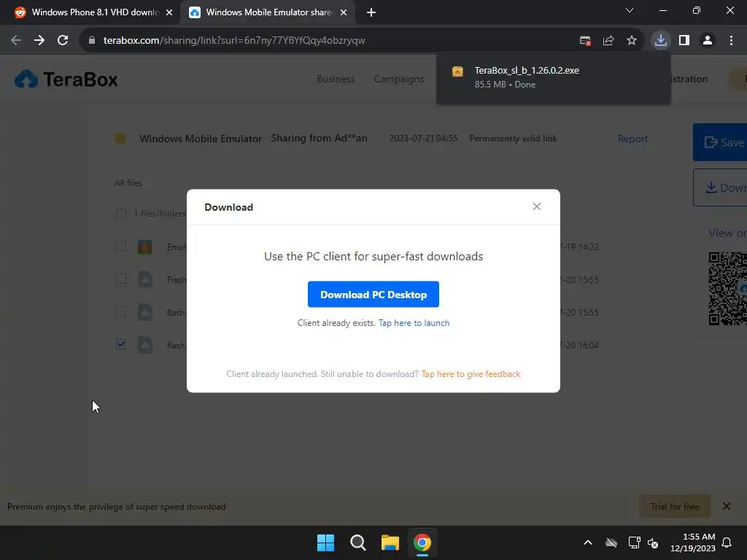Viewport: 747px width, 560px height.
Task: Click the blocked pop-up icon in address bar
Action: [x=585, y=41]
